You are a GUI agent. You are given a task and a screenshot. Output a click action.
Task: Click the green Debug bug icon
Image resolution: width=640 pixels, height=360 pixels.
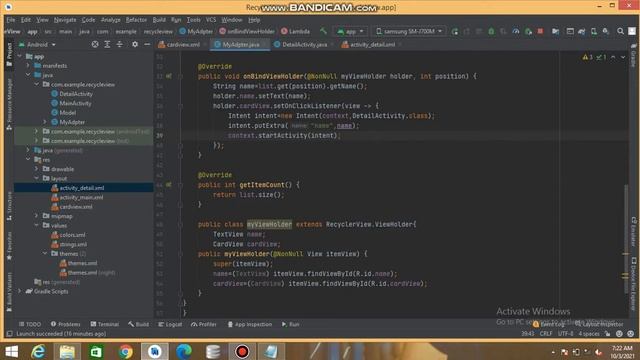tap(491, 31)
